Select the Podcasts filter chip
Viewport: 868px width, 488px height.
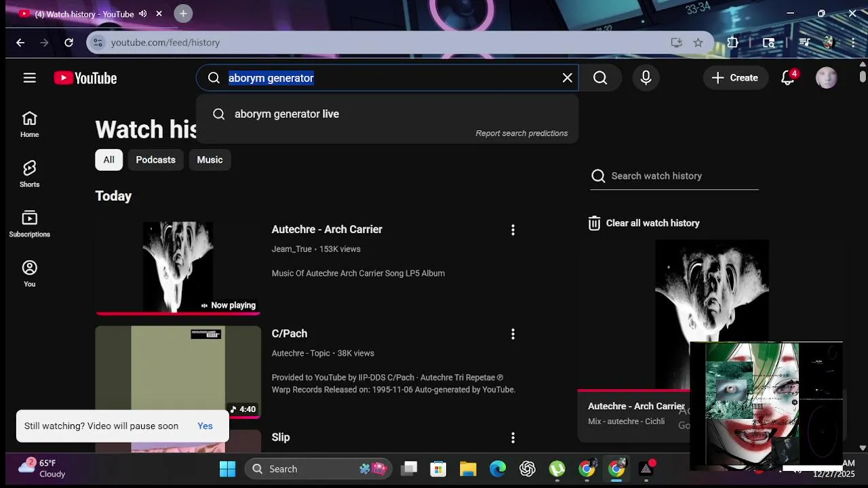pyautogui.click(x=155, y=160)
